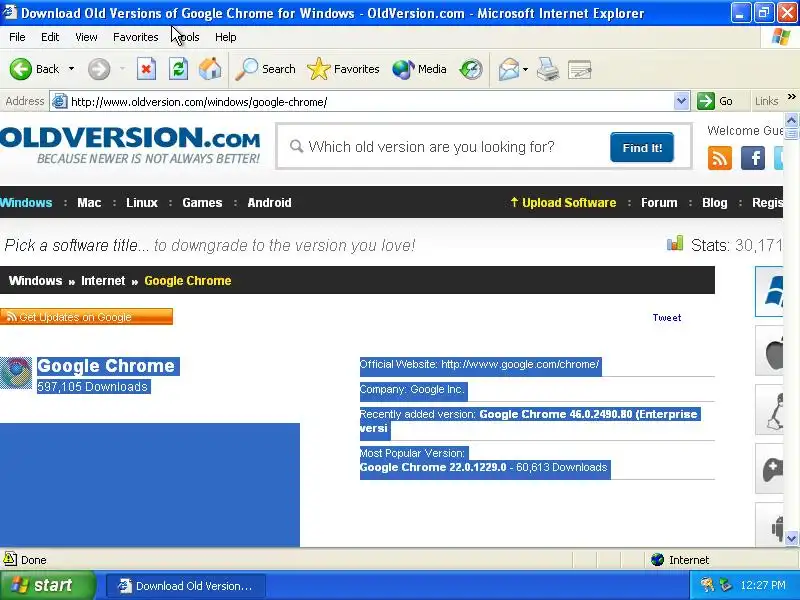Image resolution: width=800 pixels, height=600 pixels.
Task: Click the Google Chrome breadcrumb
Action: point(188,281)
